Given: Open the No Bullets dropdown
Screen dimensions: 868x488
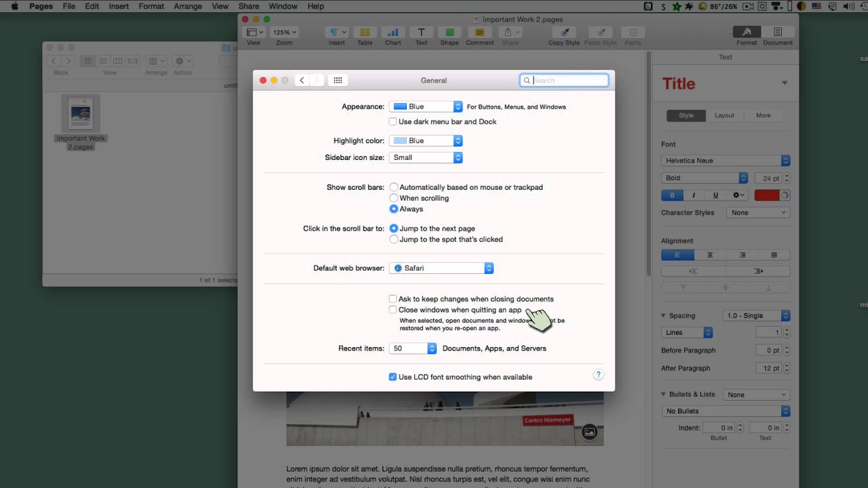Looking at the screenshot, I should (x=726, y=411).
